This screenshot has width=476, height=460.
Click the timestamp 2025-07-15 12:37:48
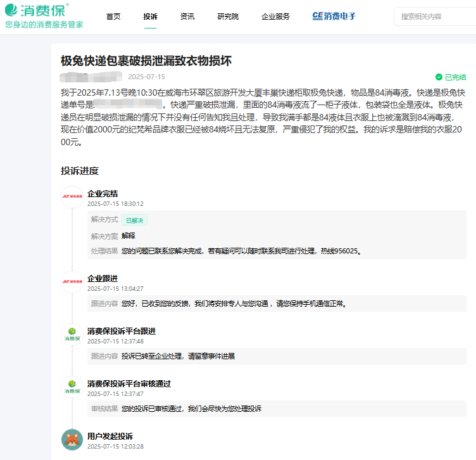point(115,342)
